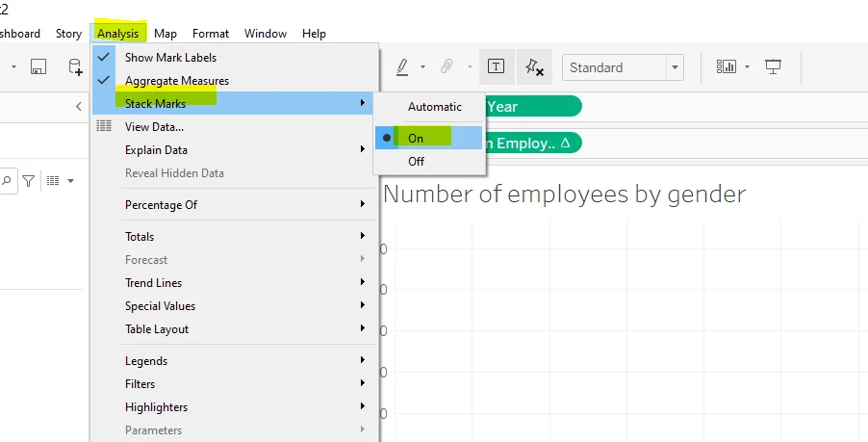Toggle Show Mark Labels option
The height and width of the screenshot is (442, 868).
click(170, 58)
